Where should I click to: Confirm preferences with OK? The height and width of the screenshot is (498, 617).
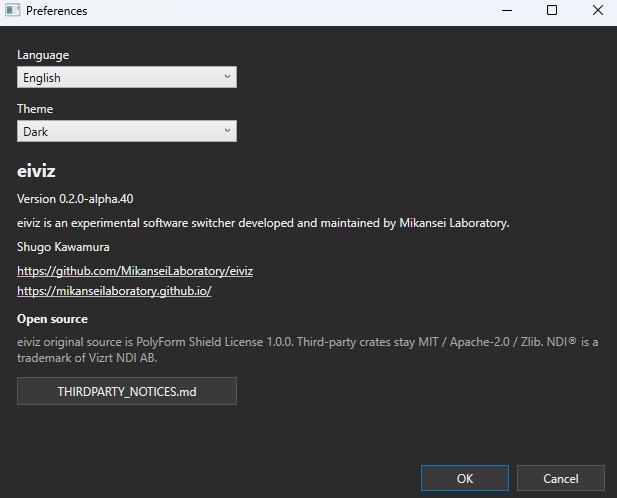[x=465, y=478]
